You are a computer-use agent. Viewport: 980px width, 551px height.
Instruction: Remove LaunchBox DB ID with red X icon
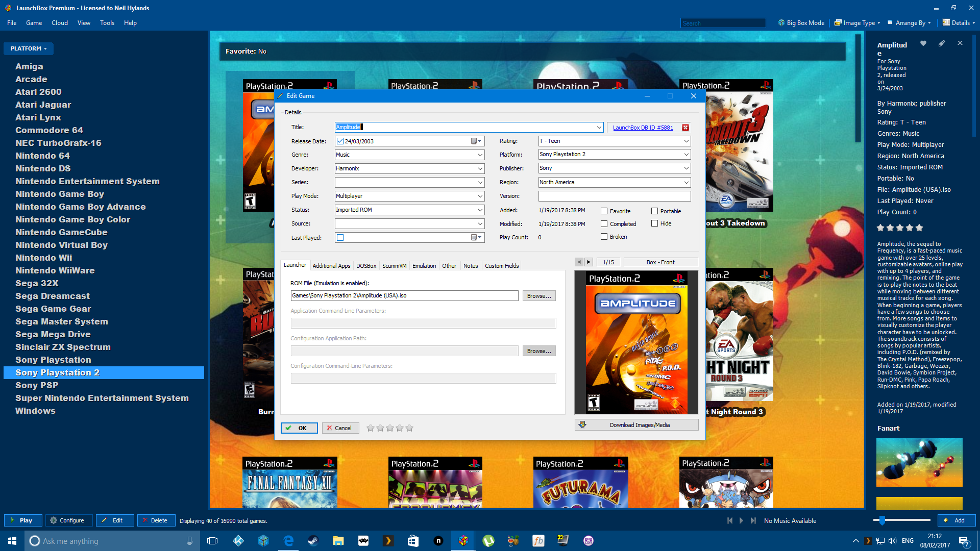[685, 128]
